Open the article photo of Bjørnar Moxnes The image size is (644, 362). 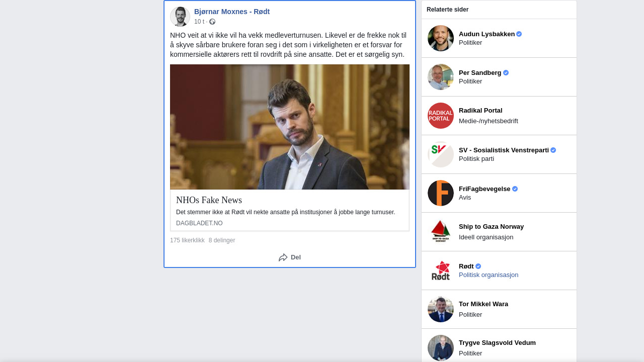click(290, 127)
